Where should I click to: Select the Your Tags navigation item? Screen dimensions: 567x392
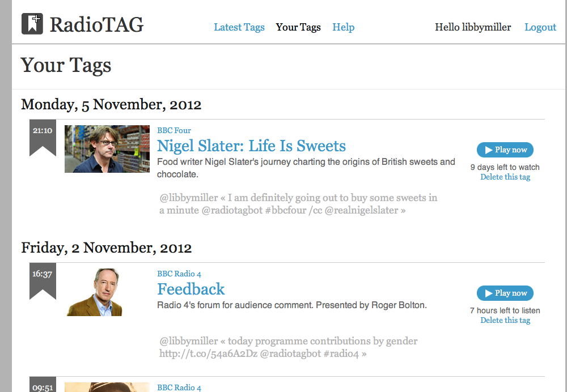click(x=298, y=27)
